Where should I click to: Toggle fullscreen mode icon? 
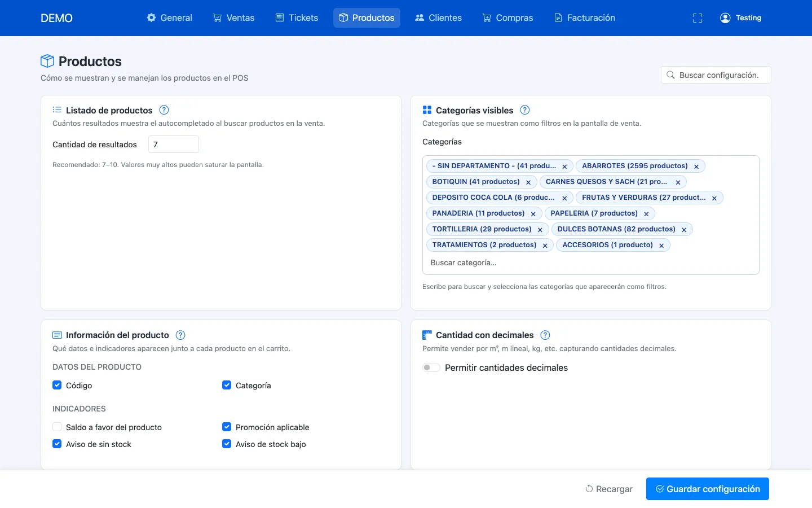698,18
